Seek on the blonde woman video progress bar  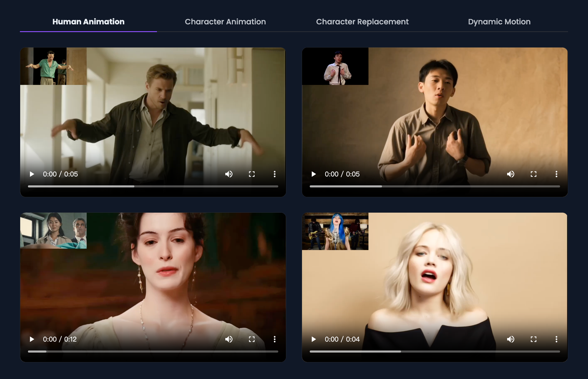click(x=435, y=351)
